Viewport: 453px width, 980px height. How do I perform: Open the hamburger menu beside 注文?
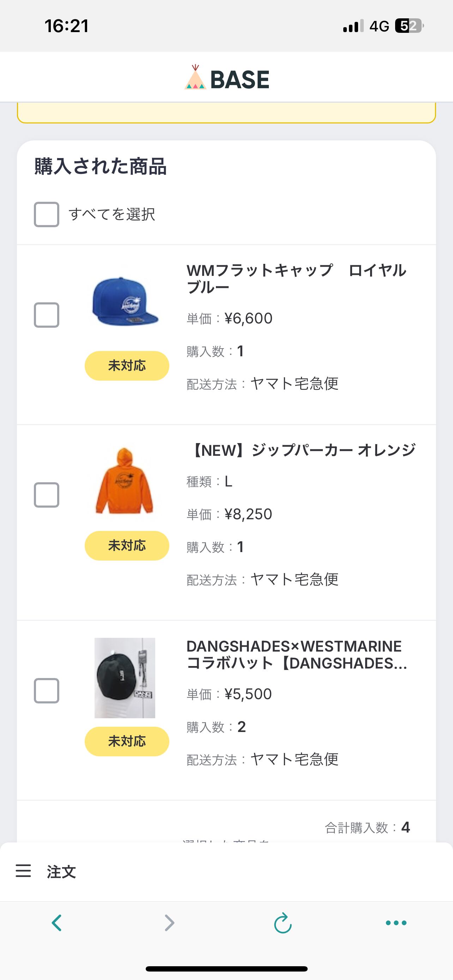click(23, 871)
